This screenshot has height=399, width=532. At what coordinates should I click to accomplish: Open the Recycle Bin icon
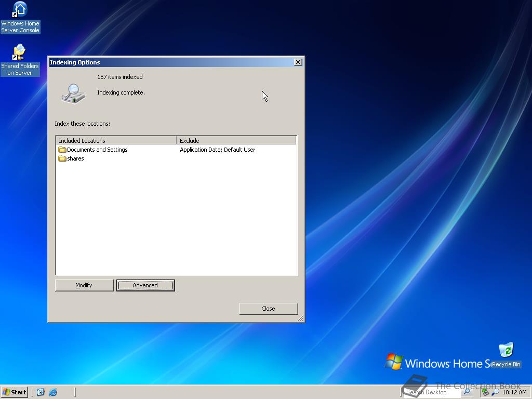pos(506,355)
